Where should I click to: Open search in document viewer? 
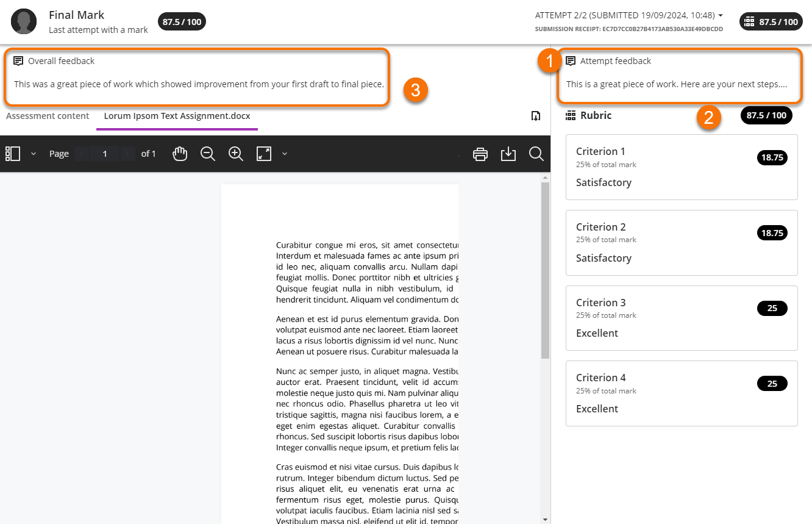(x=536, y=154)
